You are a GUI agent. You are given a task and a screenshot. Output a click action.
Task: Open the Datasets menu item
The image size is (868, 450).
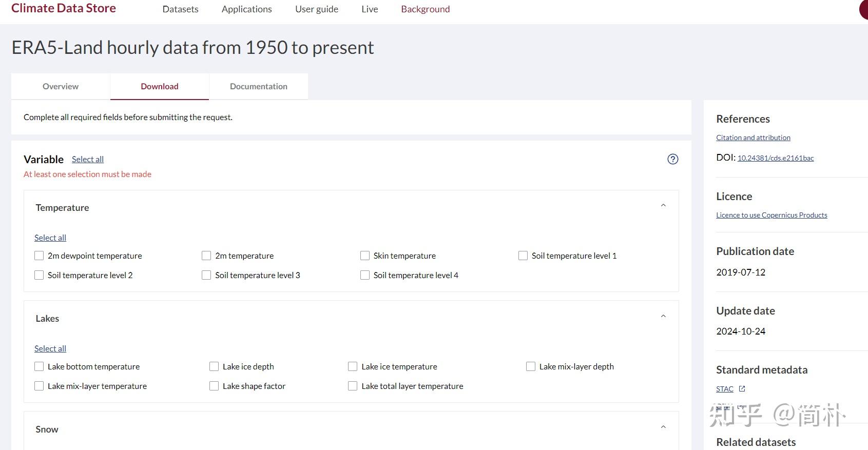[180, 9]
